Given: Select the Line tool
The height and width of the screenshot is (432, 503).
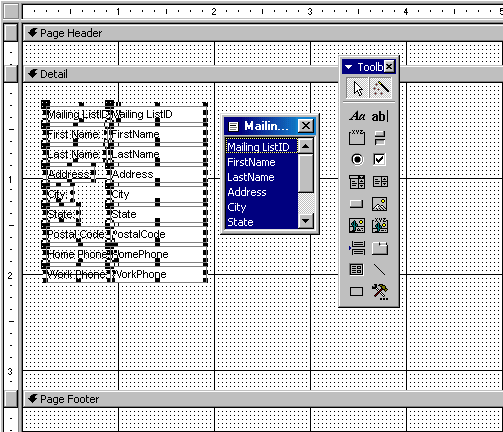Looking at the screenshot, I should click(380, 270).
